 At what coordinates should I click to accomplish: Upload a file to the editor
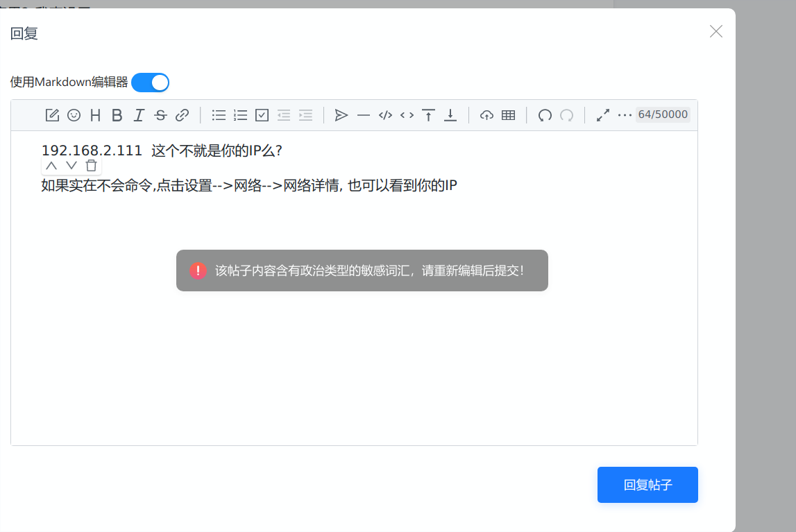coord(486,116)
